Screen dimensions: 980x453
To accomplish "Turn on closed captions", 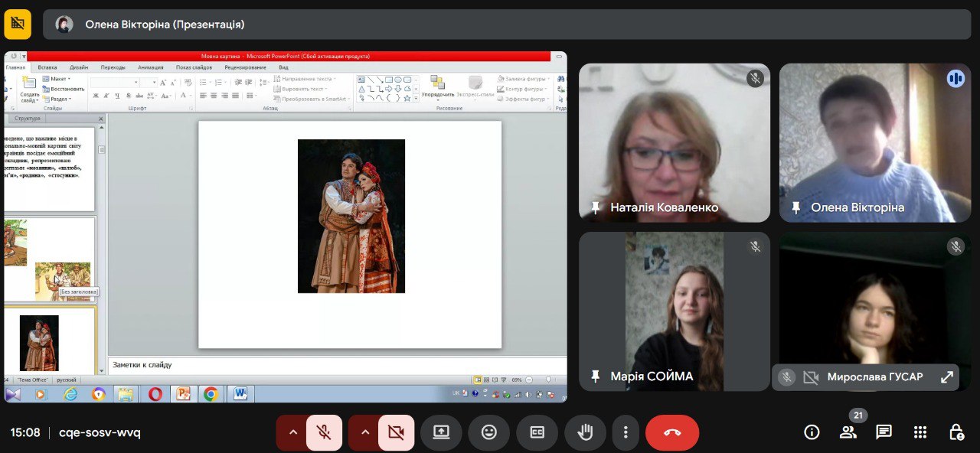I will (537, 432).
